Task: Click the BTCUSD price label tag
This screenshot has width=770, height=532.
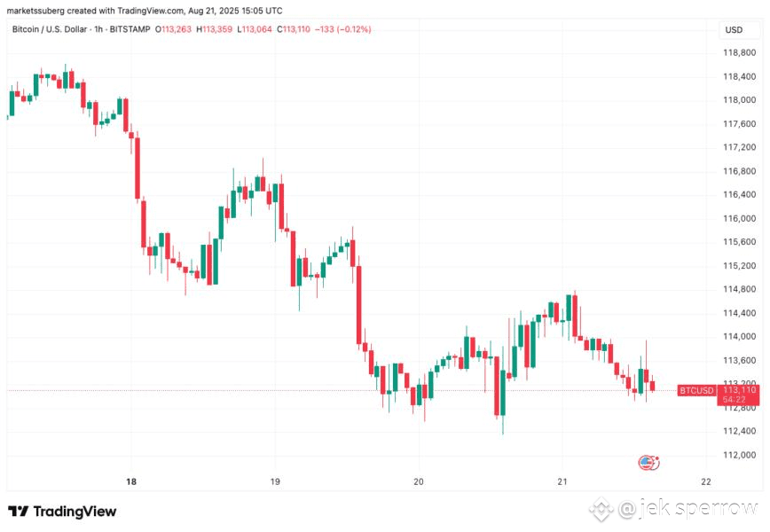Action: tap(695, 391)
